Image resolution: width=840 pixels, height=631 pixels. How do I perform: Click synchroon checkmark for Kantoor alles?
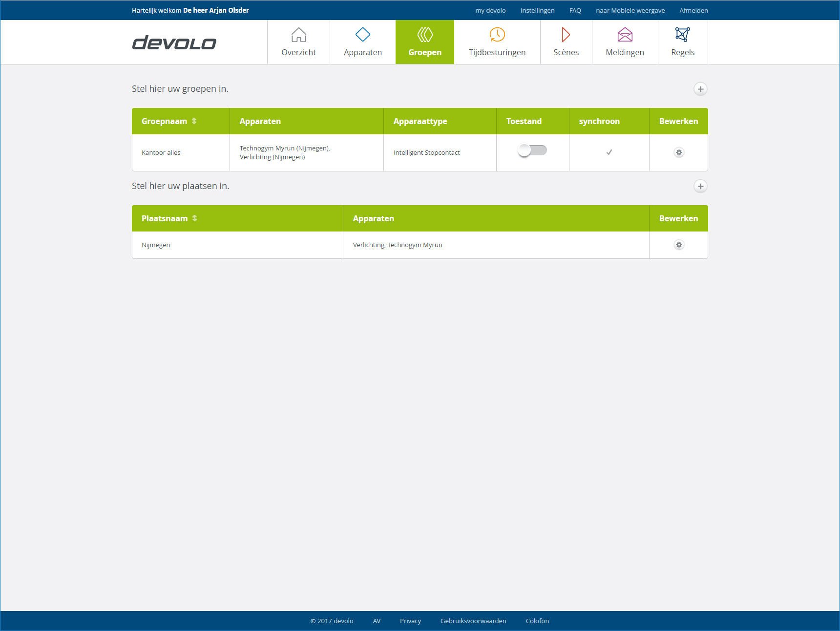609,152
